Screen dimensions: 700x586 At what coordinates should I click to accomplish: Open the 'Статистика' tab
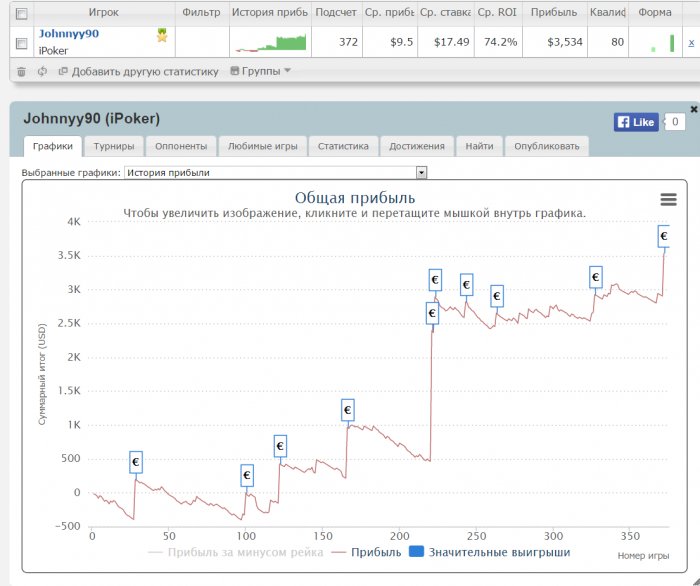343,146
